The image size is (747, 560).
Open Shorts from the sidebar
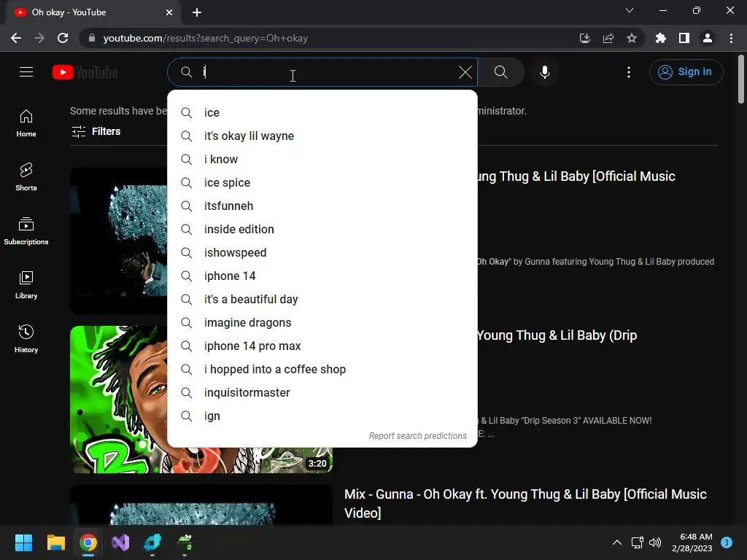pos(26,177)
